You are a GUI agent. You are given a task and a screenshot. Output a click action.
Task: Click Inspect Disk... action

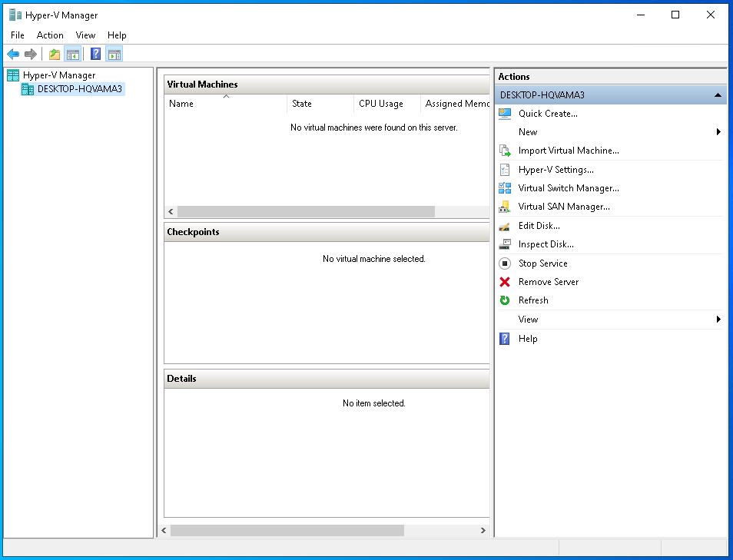(x=546, y=244)
